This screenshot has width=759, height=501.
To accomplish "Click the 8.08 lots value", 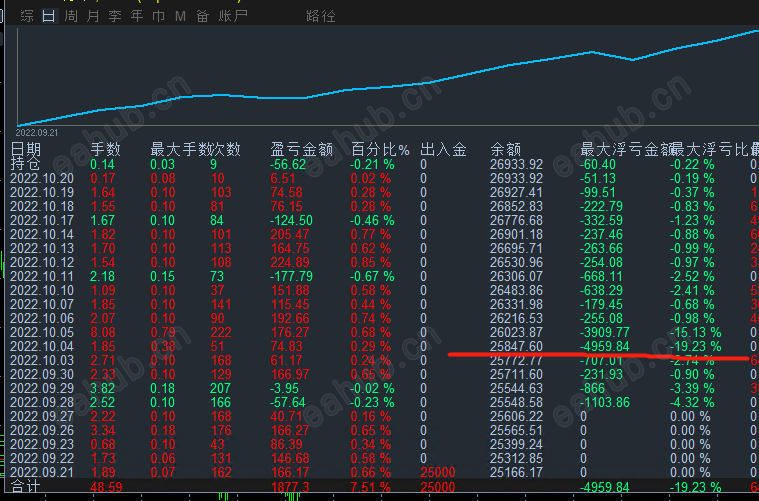I will 103,333.
